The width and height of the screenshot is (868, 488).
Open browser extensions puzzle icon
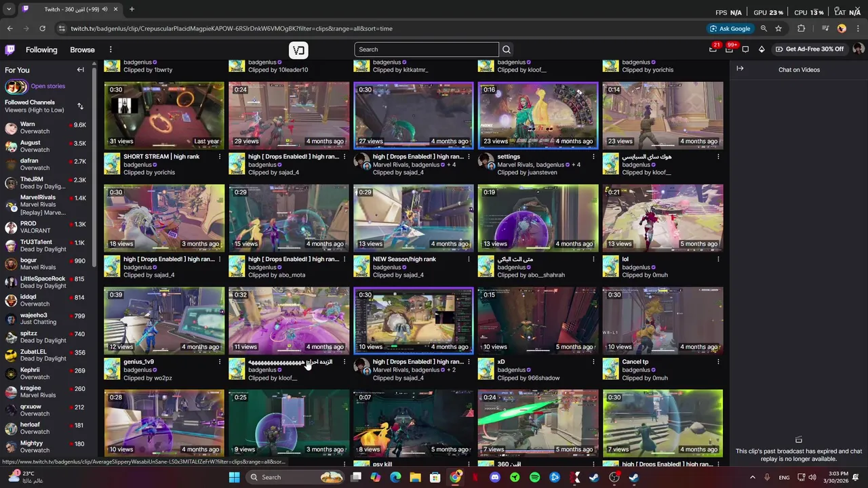pyautogui.click(x=802, y=28)
